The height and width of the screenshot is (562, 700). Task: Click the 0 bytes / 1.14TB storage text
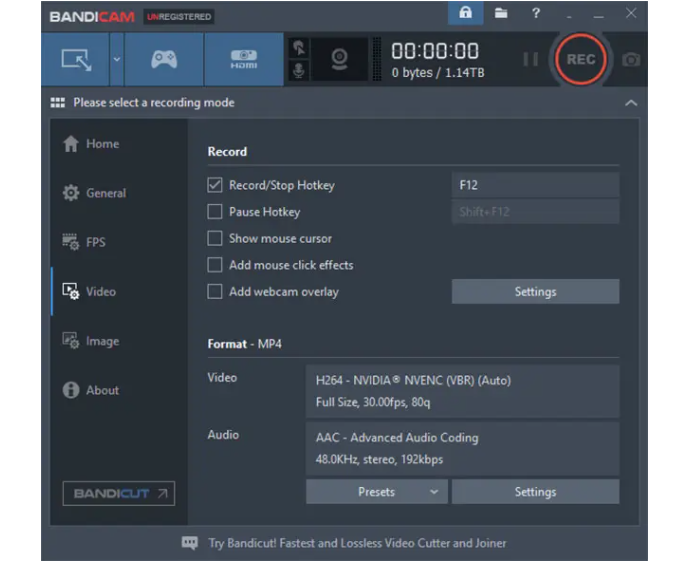tap(438, 73)
